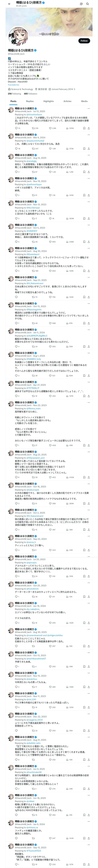Click the Translate bio link
98x868 pixels.
(x=14, y=85)
